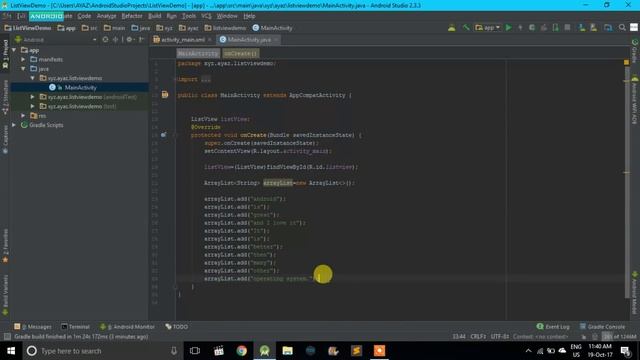Open File Explorer from the taskbar

287,351
